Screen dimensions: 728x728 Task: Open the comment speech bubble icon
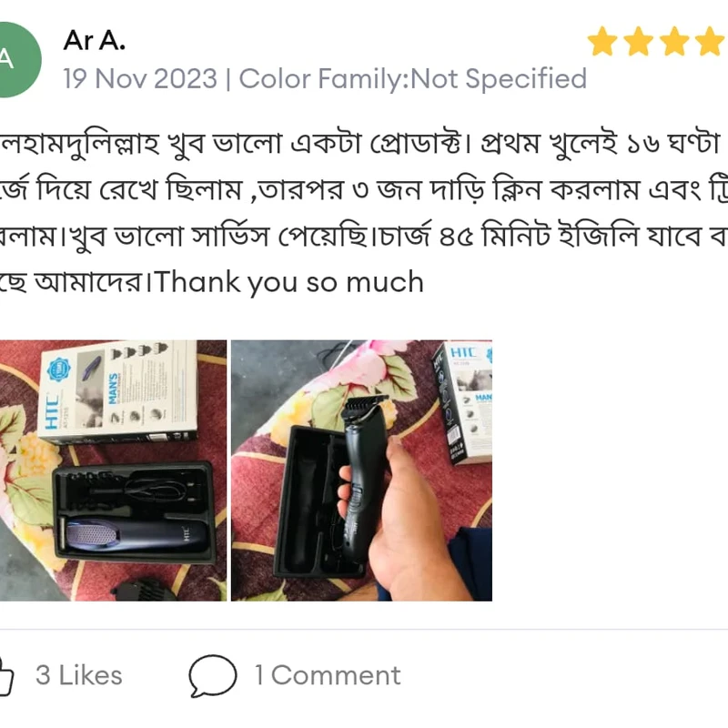tap(213, 675)
